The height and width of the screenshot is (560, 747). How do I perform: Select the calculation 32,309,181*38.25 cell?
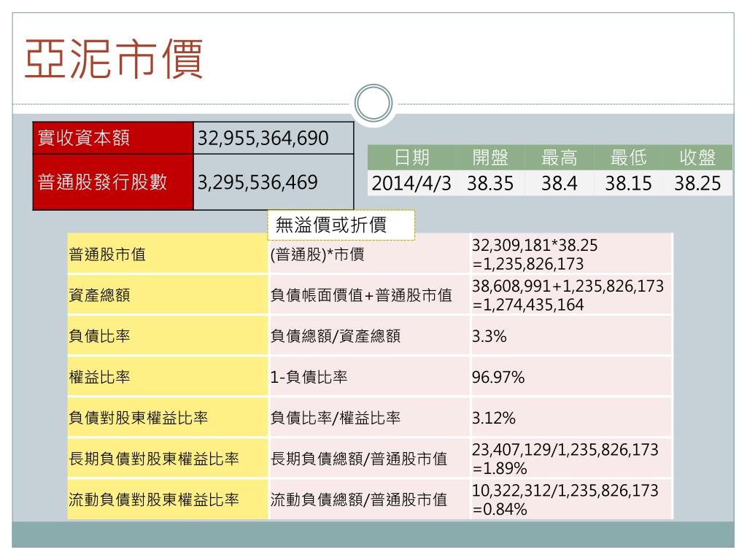(x=572, y=254)
